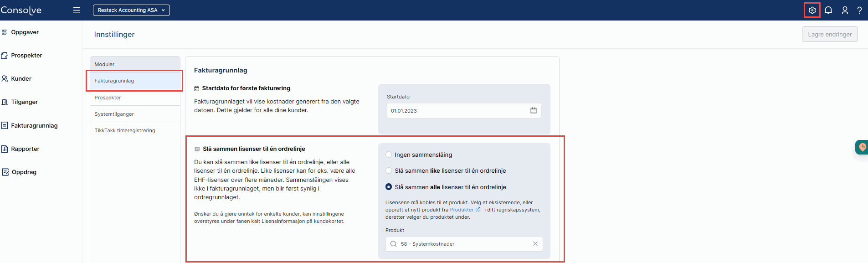The image size is (868, 263).
Task: Toggle the hamburger sidebar menu
Action: (77, 10)
